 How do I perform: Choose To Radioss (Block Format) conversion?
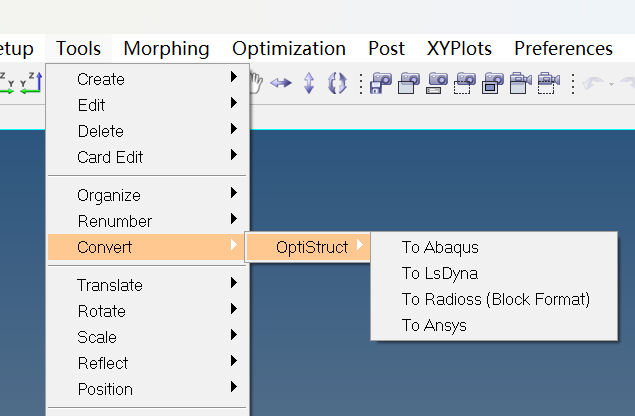(x=494, y=299)
